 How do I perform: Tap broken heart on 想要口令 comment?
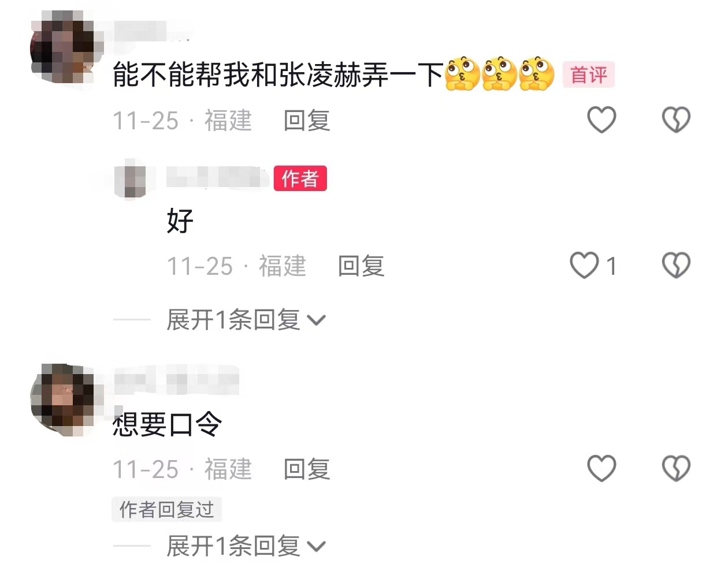point(676,468)
